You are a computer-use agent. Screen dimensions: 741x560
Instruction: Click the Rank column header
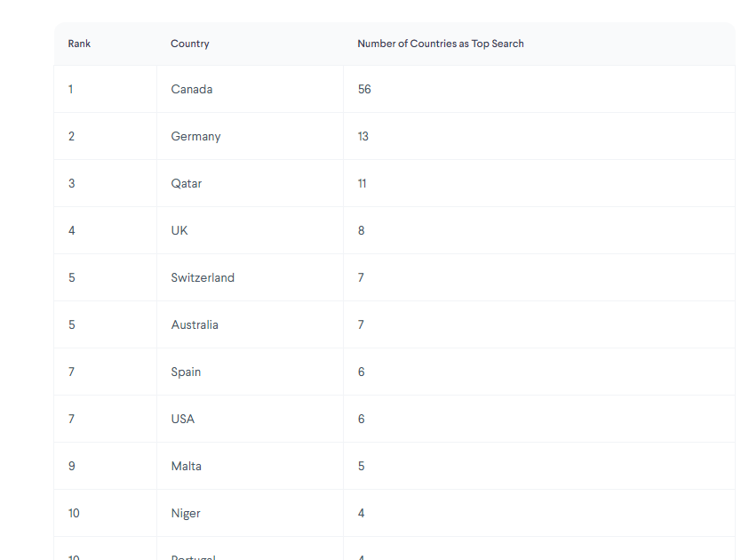[79, 44]
